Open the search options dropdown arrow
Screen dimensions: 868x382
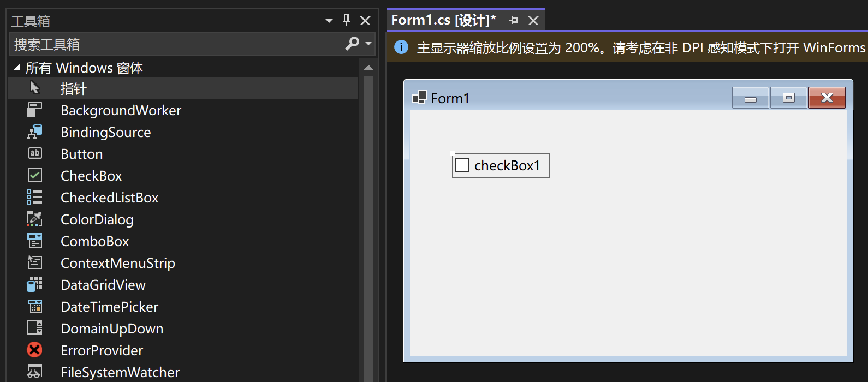tap(368, 44)
